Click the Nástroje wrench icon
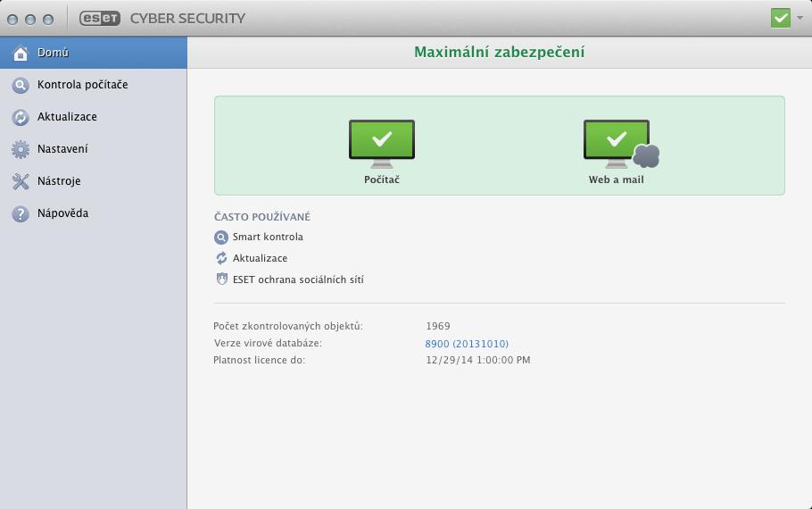This screenshot has height=509, width=812. coord(21,181)
